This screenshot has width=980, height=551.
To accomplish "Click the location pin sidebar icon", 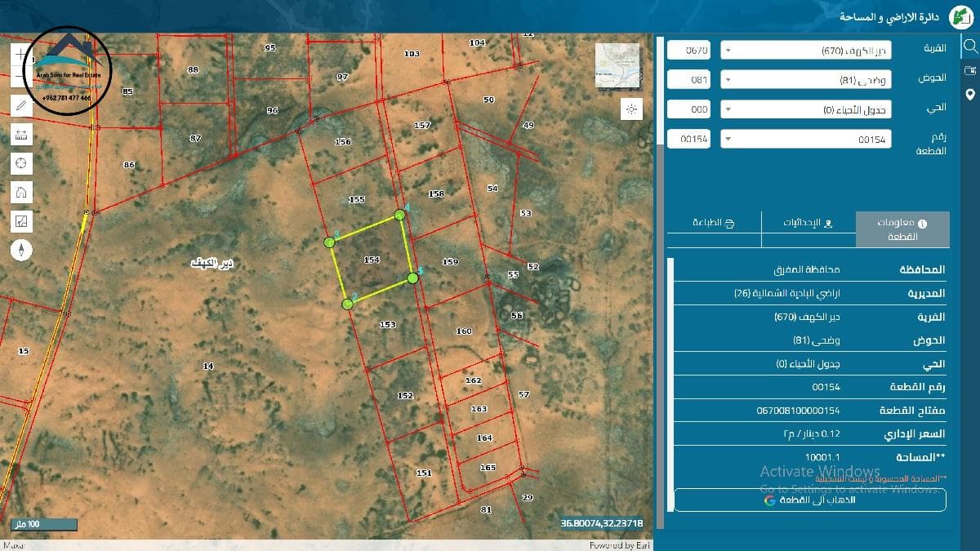I will tap(969, 95).
